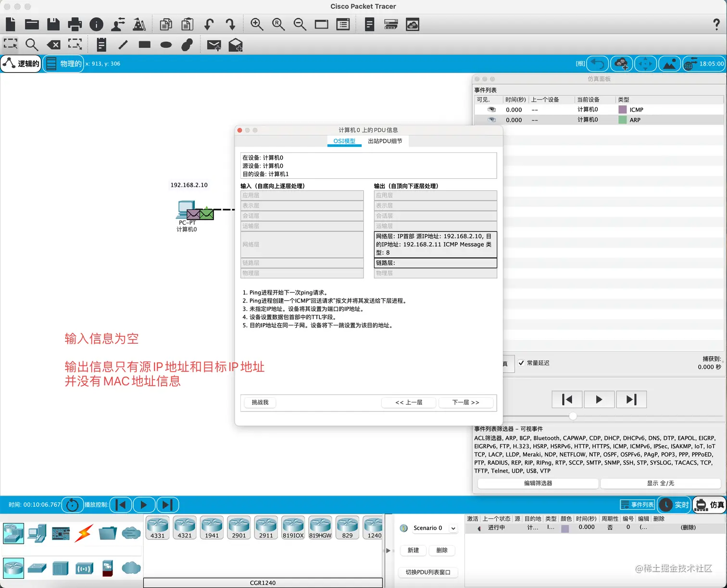Add a Complex PDU open envelope
727x588 pixels.
click(x=236, y=45)
